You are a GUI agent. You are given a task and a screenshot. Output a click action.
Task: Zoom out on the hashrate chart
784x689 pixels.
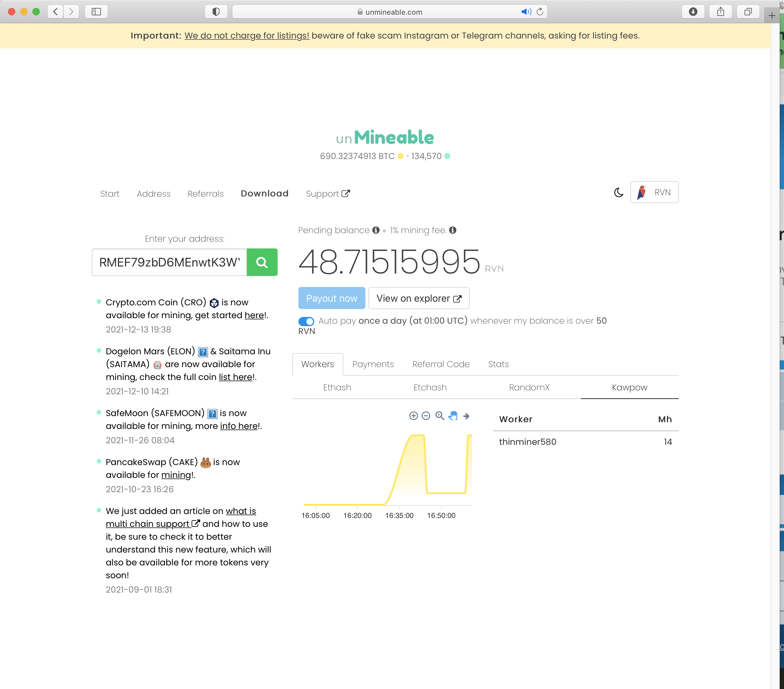pos(426,416)
